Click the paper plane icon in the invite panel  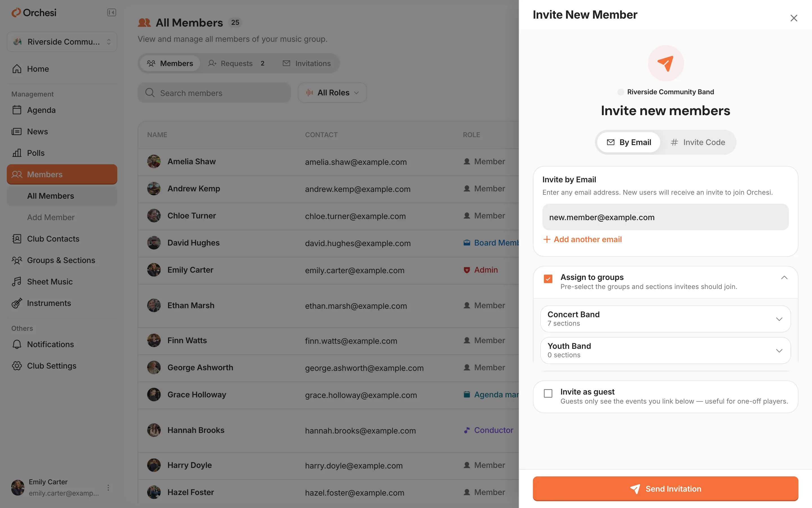pyautogui.click(x=665, y=63)
